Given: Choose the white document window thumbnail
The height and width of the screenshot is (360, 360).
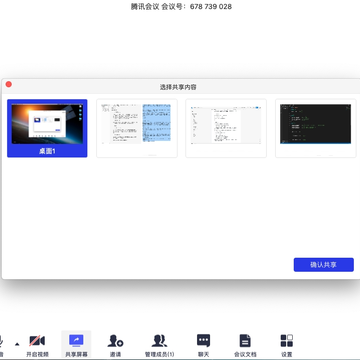Looking at the screenshot, I should (x=226, y=128).
